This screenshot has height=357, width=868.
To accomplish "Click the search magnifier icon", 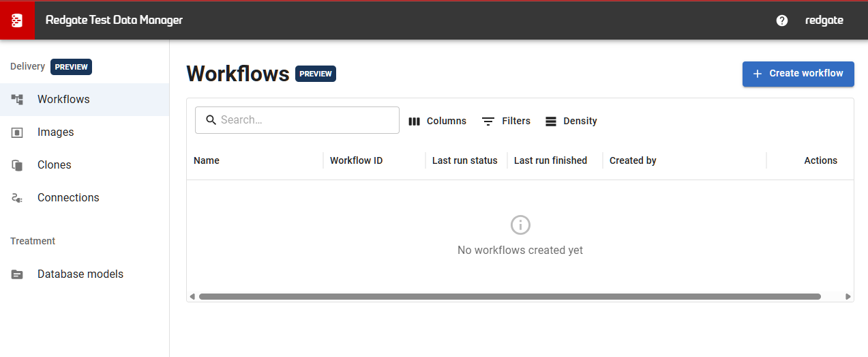I will tap(211, 120).
